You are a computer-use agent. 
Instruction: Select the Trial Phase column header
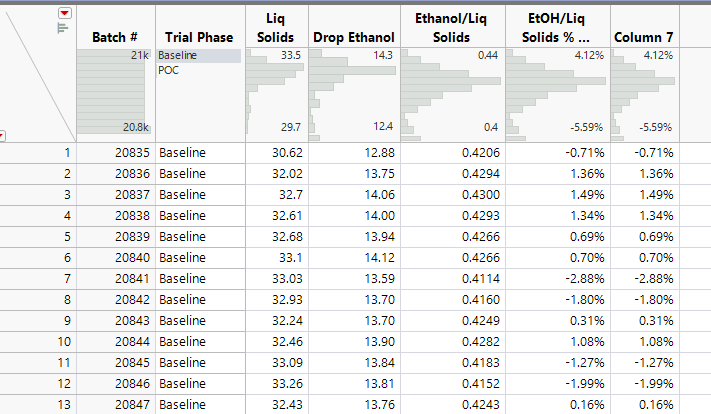tap(201, 37)
